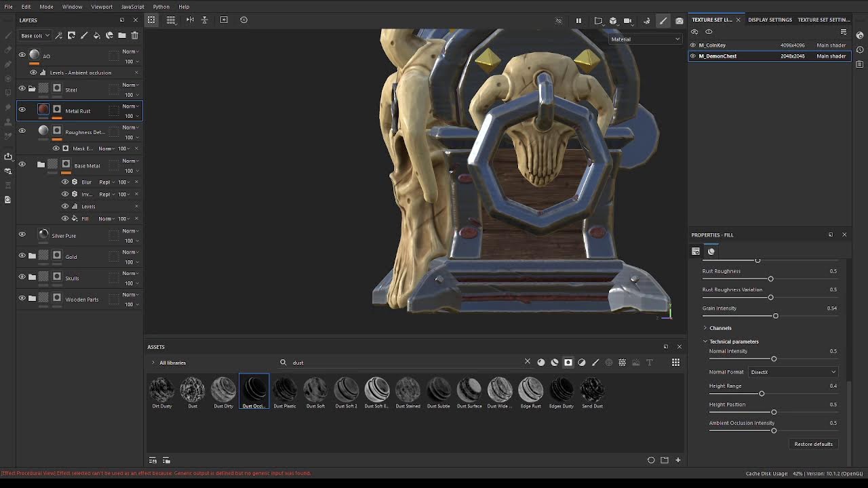Open the blend mode dropdown of Metal Rust layer

pyautogui.click(x=130, y=106)
